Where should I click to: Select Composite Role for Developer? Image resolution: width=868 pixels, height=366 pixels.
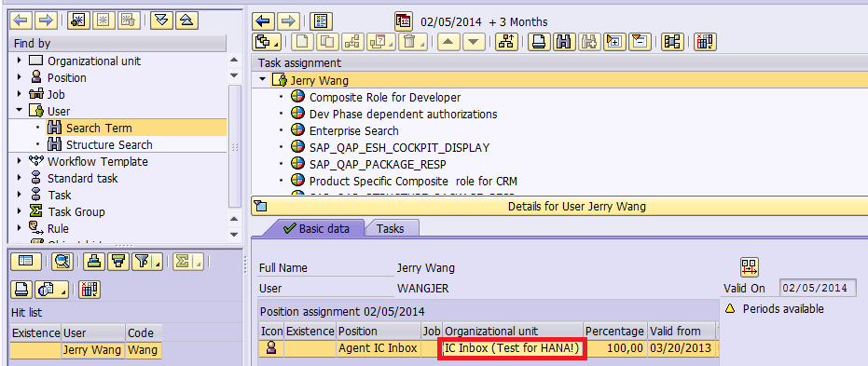tap(385, 97)
